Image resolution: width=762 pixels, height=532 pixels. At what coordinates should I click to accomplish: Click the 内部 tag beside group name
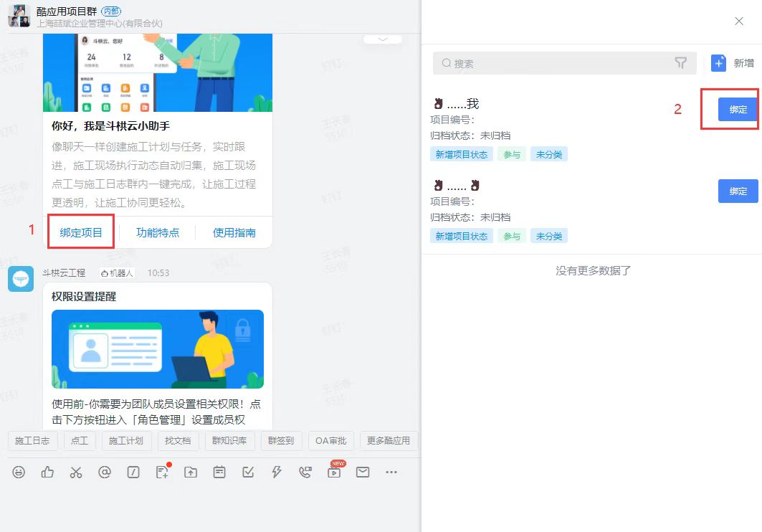click(x=111, y=11)
